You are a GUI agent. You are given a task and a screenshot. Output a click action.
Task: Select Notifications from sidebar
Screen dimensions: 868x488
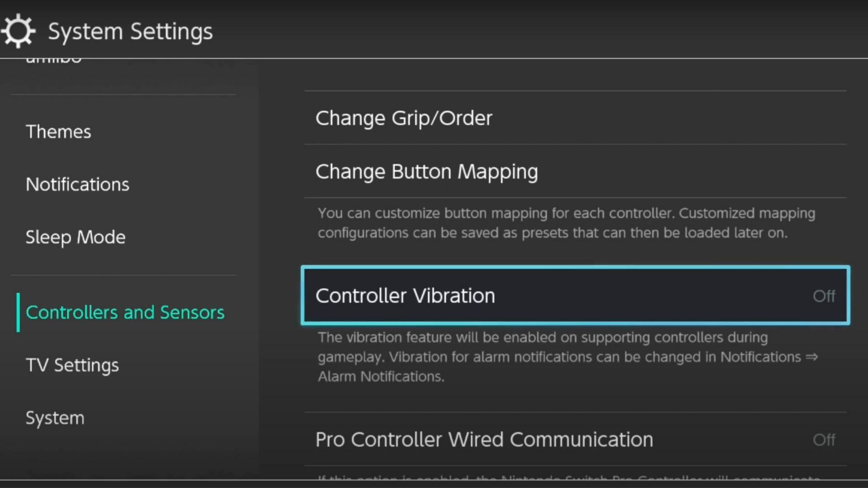coord(77,183)
